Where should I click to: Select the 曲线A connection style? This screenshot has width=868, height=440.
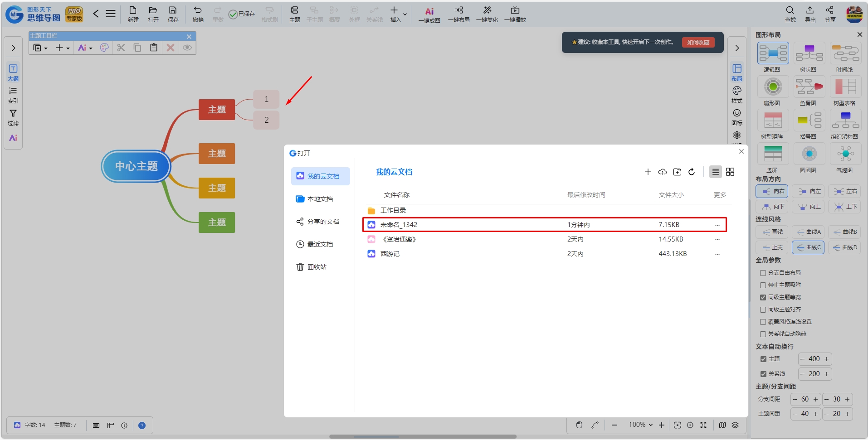pos(809,232)
